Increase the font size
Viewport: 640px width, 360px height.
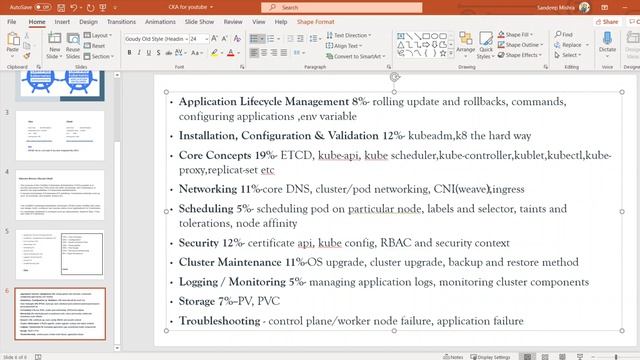215,39
